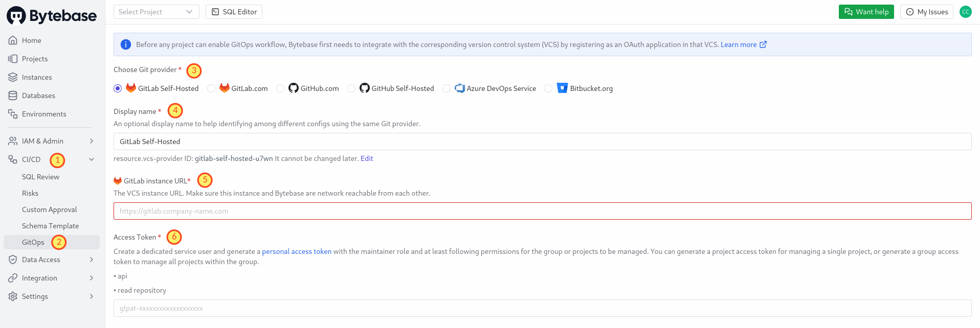Viewport: 980px width, 328px height.
Task: Click the Home sidebar icon
Action: 13,40
